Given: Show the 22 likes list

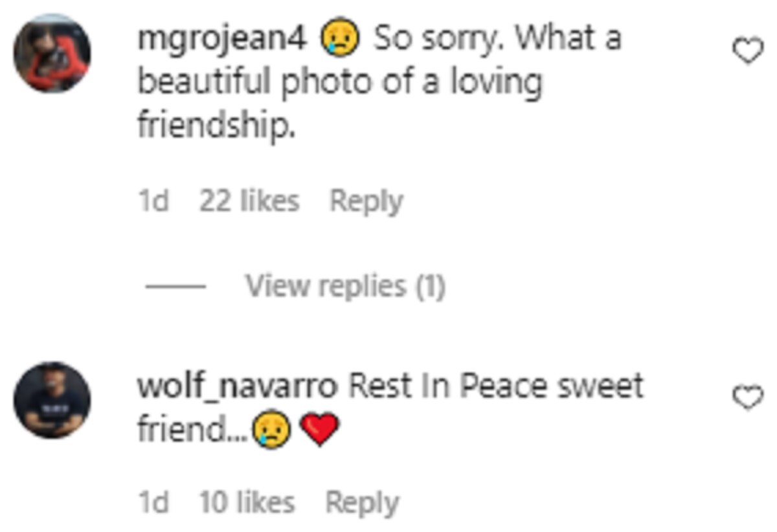Looking at the screenshot, I should coord(249,201).
